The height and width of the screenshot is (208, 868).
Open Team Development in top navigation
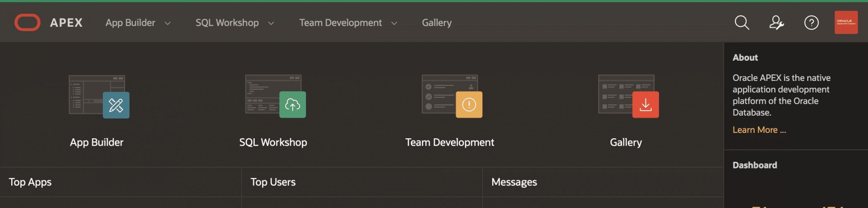[341, 23]
